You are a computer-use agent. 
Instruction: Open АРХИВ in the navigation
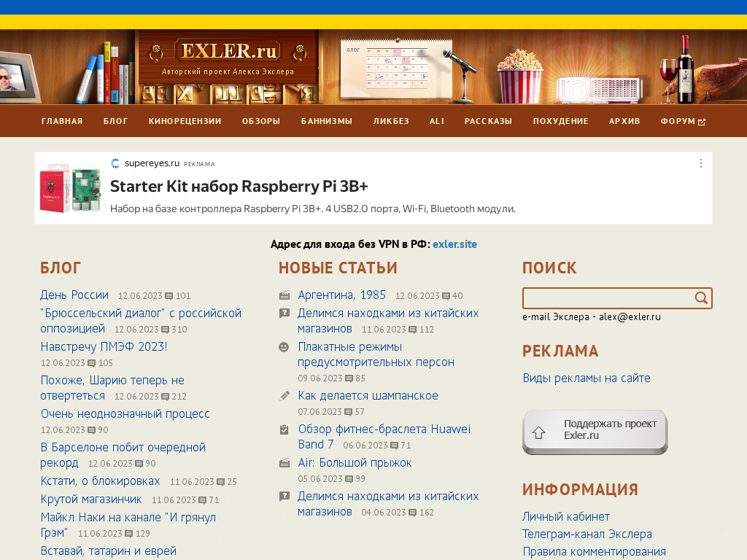[624, 122]
